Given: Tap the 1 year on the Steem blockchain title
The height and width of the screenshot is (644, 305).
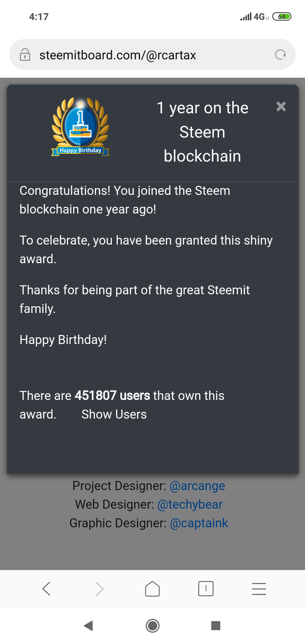Looking at the screenshot, I should coord(202,132).
